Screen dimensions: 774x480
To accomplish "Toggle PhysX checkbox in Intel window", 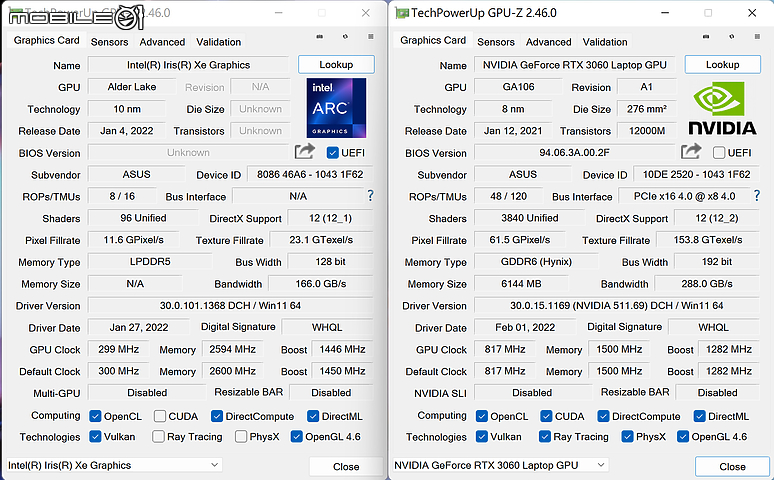I will (241, 437).
